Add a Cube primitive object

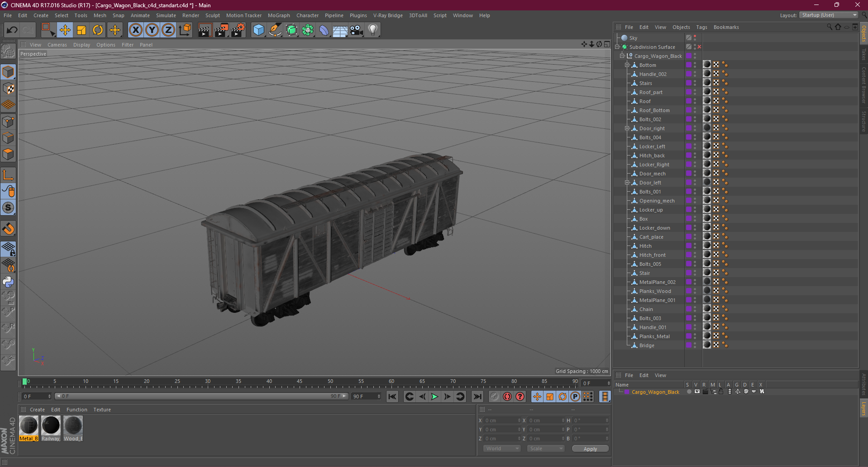click(258, 30)
